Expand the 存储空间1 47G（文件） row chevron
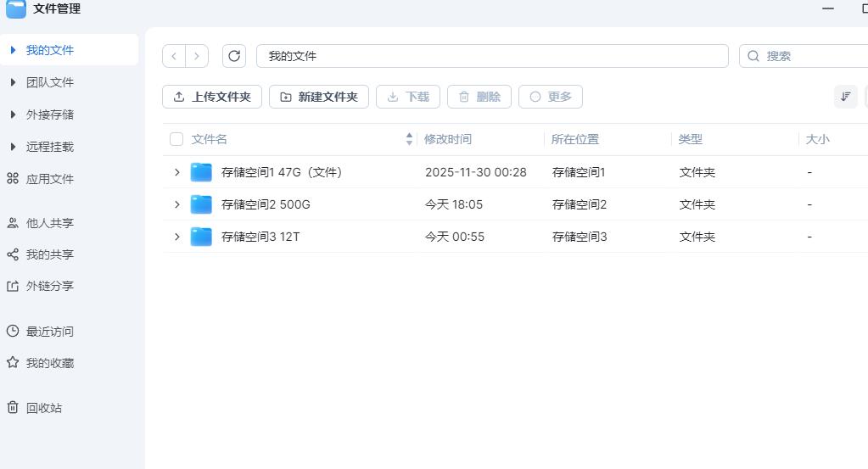This screenshot has width=868, height=469. pos(177,172)
